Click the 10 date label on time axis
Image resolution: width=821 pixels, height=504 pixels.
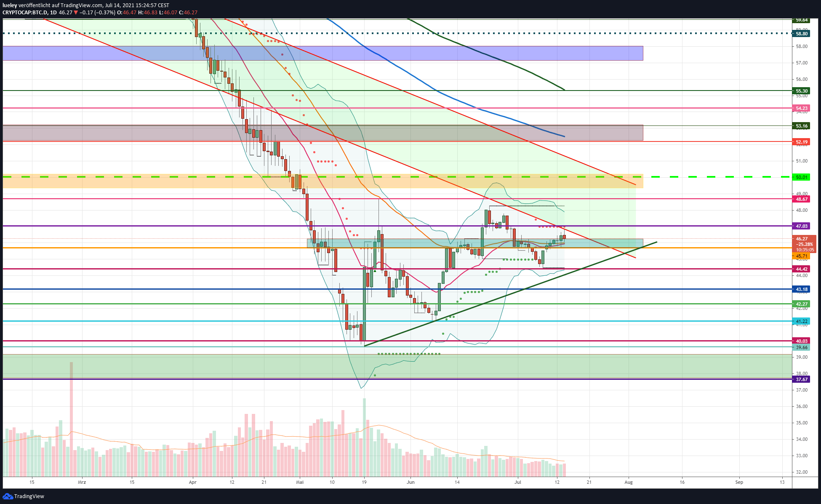332,482
